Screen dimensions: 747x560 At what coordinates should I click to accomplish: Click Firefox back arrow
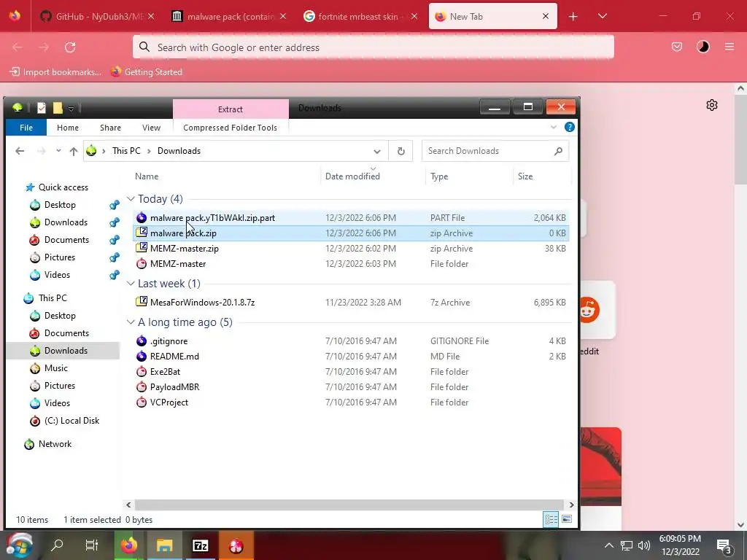click(18, 47)
